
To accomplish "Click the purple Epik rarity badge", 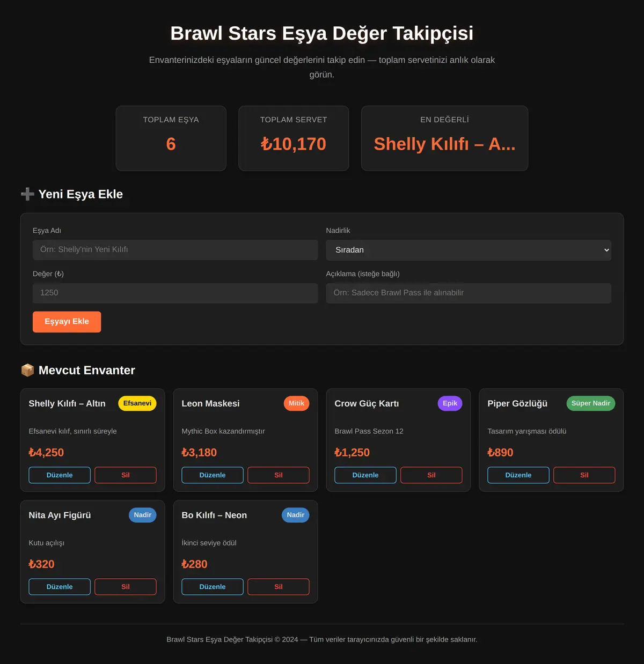I will (450, 403).
